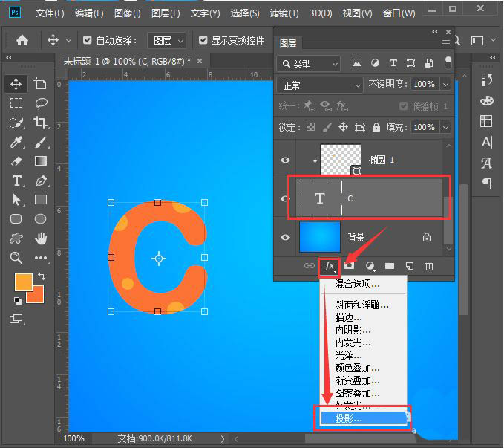Link layers using chain icon
Screen dimensions: 504x448
click(310, 266)
